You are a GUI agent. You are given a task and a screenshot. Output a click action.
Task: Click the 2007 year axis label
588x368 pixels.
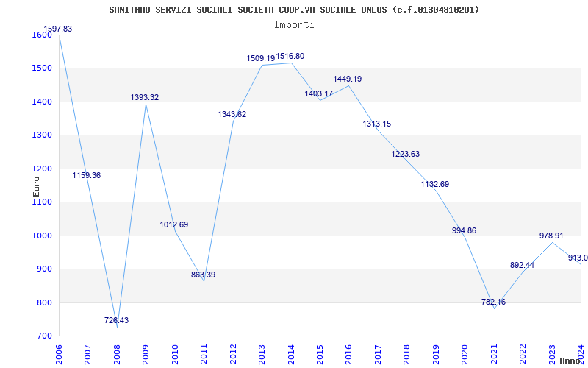coord(87,354)
